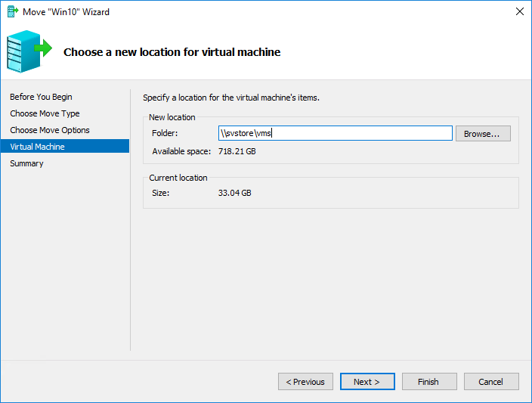Cancel the move wizard
This screenshot has width=532, height=403.
pyautogui.click(x=491, y=382)
